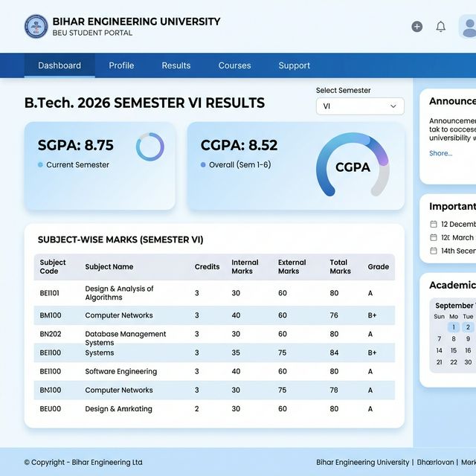The height and width of the screenshot is (476, 476).
Task: Click the SGPA donut chart icon
Action: point(149,147)
